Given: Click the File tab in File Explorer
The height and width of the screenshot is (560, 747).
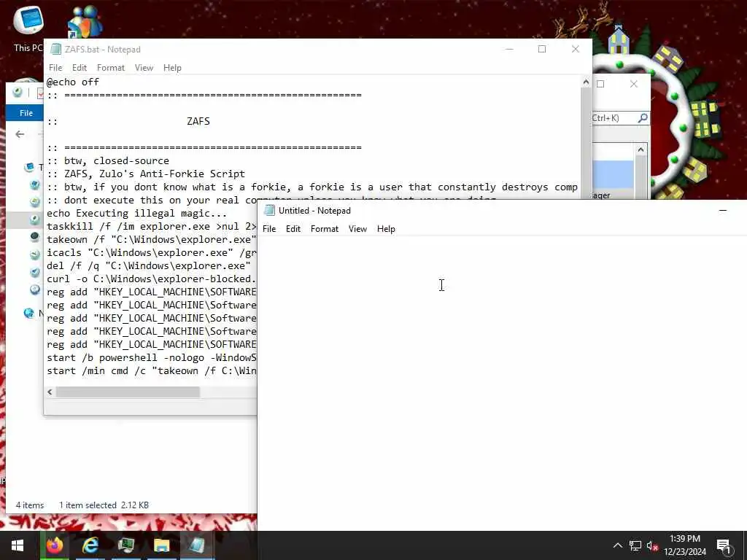Looking at the screenshot, I should (x=26, y=113).
